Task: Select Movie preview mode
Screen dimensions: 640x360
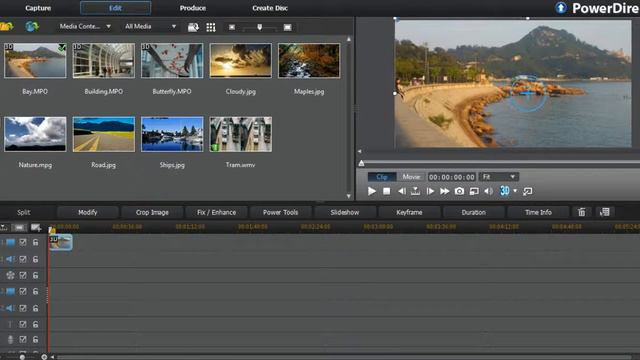Action: tap(411, 177)
